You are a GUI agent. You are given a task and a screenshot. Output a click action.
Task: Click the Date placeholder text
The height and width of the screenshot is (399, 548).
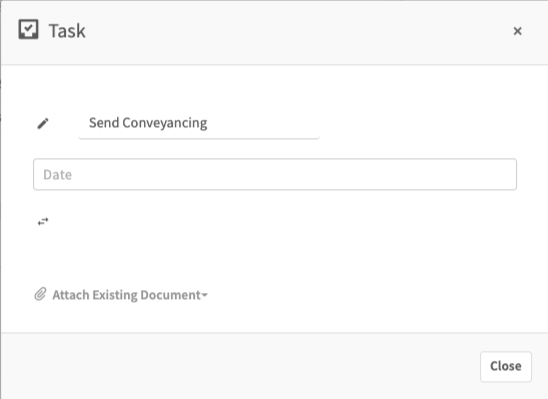[x=57, y=175]
